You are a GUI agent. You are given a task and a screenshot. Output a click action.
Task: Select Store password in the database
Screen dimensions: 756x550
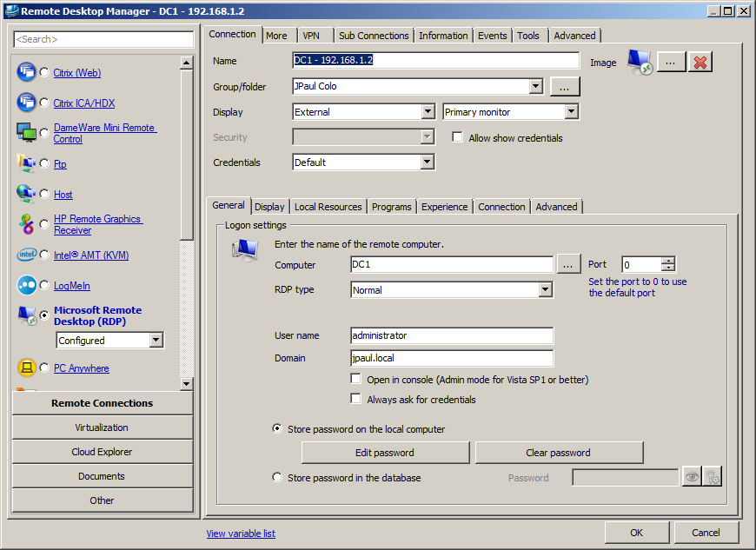point(277,477)
